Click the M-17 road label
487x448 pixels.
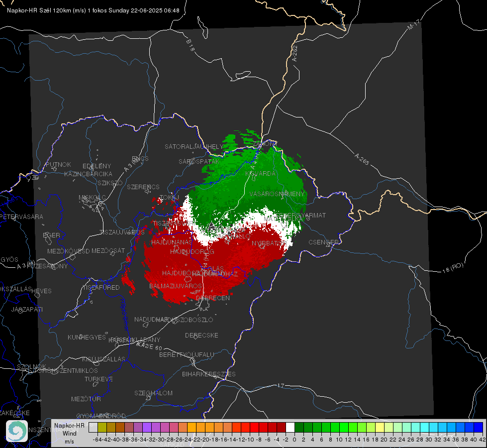(x=414, y=24)
